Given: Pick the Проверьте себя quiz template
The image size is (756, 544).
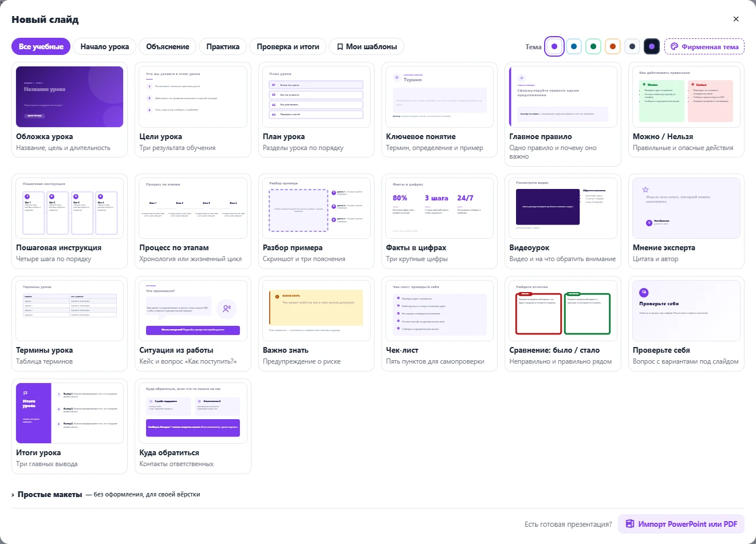Looking at the screenshot, I should pyautogui.click(x=686, y=324).
